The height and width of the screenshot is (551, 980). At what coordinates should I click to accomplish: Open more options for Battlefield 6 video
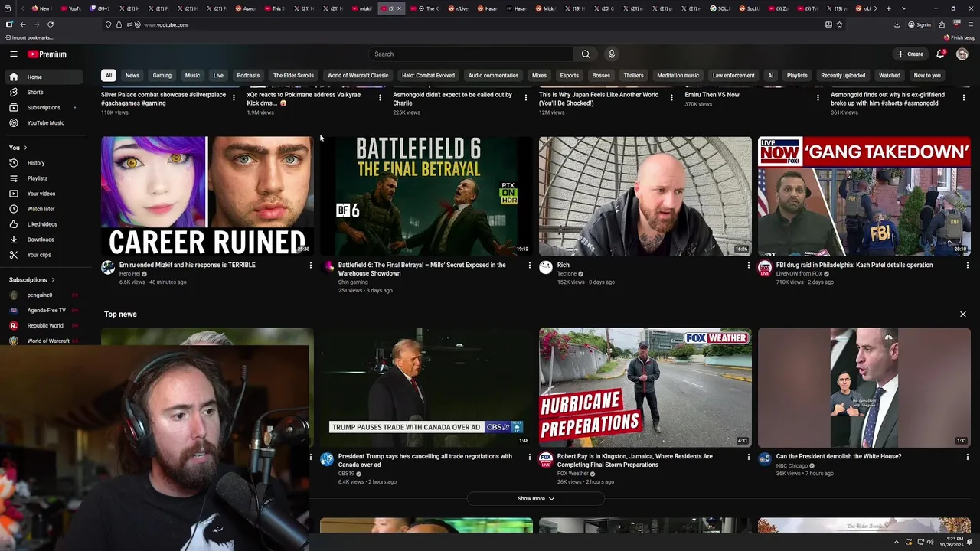point(529,266)
